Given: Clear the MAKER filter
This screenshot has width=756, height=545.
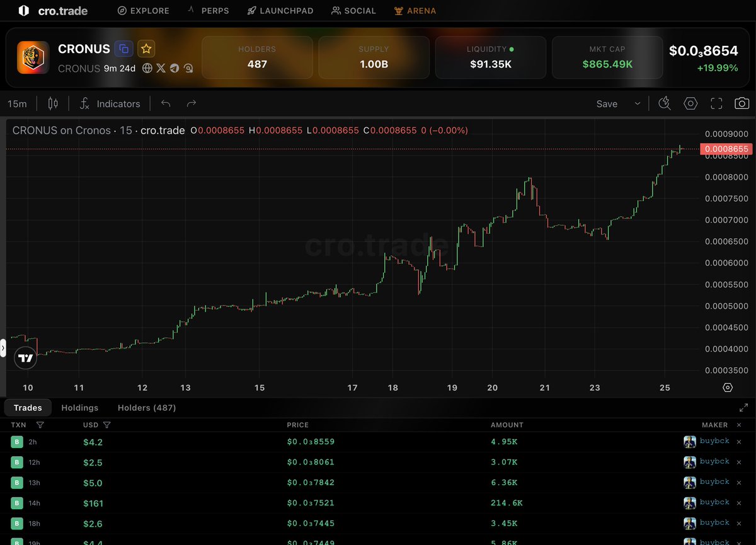Looking at the screenshot, I should coord(739,425).
